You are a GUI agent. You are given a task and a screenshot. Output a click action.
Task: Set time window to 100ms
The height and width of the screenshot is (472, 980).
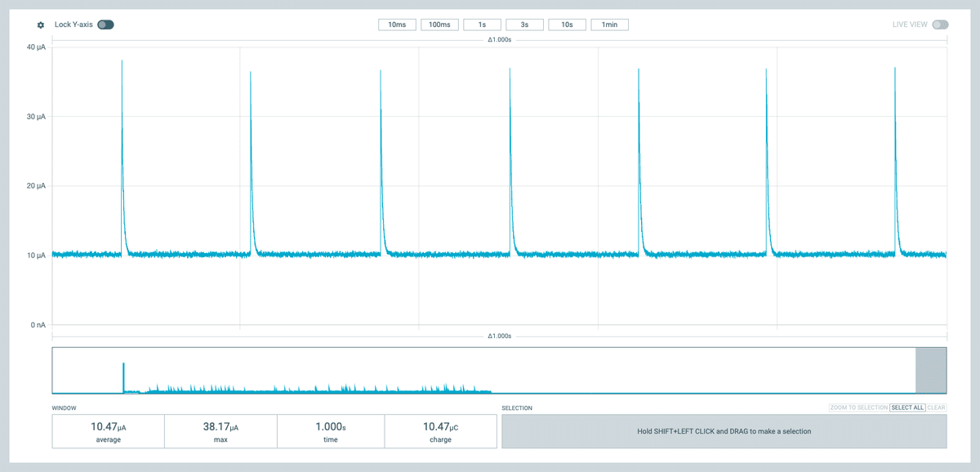point(439,24)
